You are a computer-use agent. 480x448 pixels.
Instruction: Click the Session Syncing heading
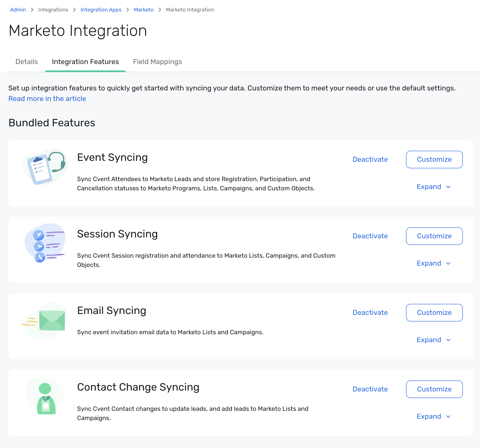[x=117, y=234]
